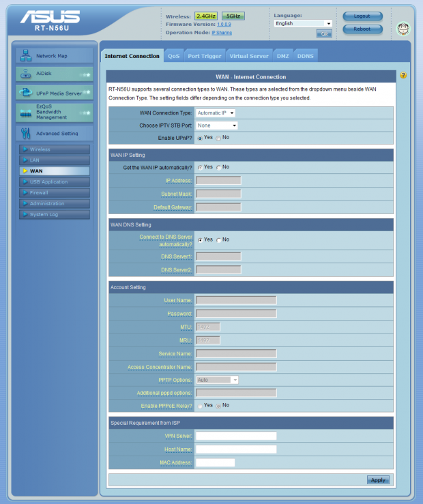Click the arrow icon beside Firewall
This screenshot has width=423, height=504.
(25, 192)
